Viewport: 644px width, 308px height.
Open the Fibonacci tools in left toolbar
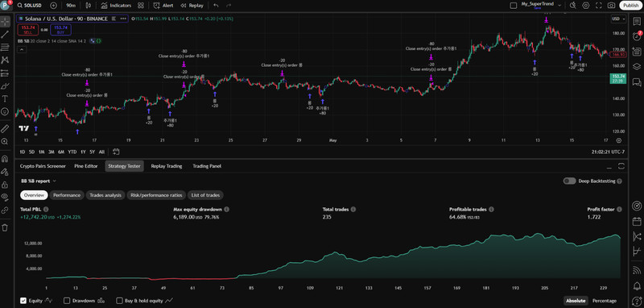pos(5,48)
